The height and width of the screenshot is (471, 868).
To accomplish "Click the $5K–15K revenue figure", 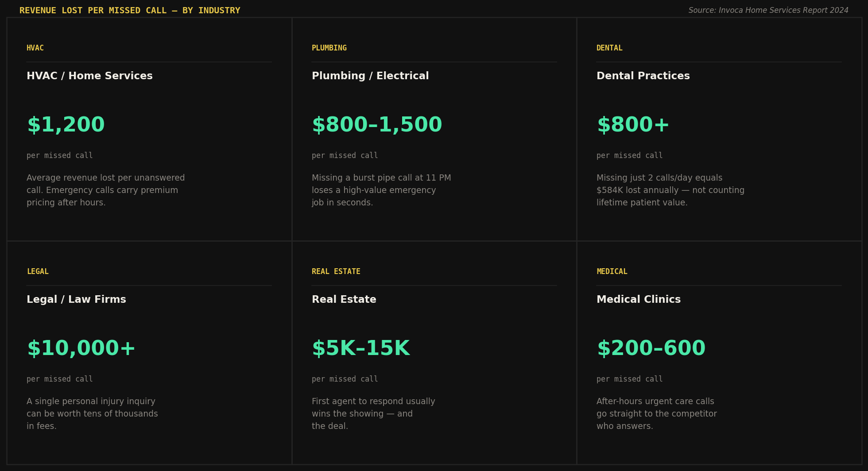I will [x=360, y=348].
